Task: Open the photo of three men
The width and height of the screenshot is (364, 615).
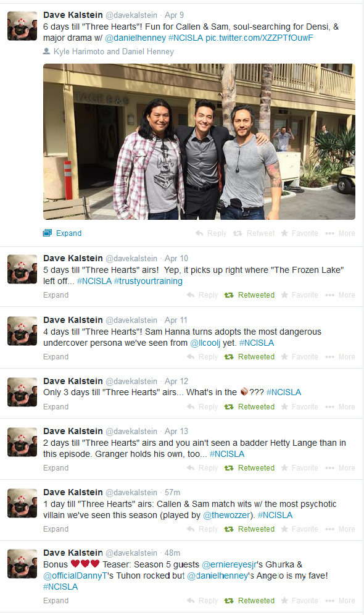Action: 199,141
